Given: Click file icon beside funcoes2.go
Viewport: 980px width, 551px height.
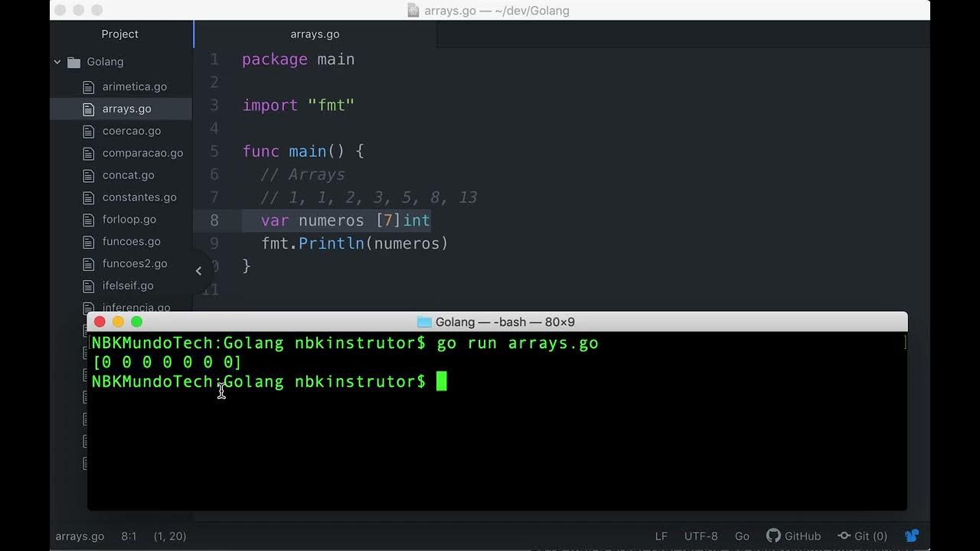Looking at the screenshot, I should (x=89, y=264).
